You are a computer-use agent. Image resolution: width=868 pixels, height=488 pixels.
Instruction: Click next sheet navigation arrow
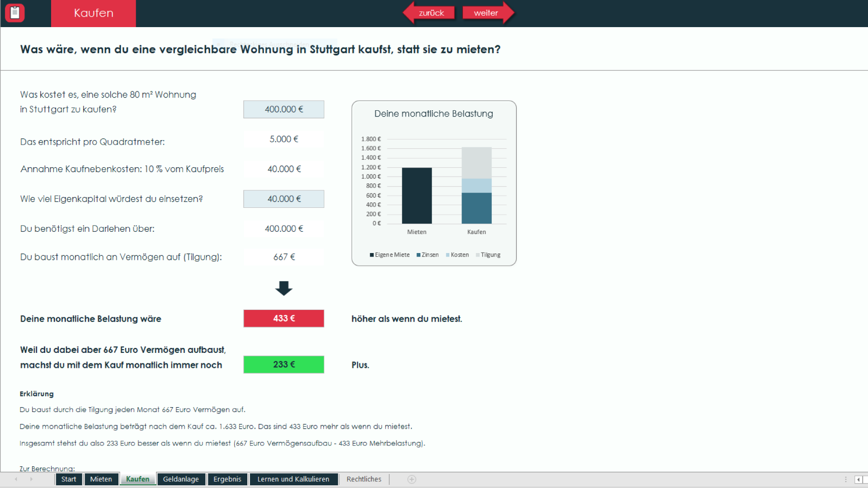(x=31, y=479)
